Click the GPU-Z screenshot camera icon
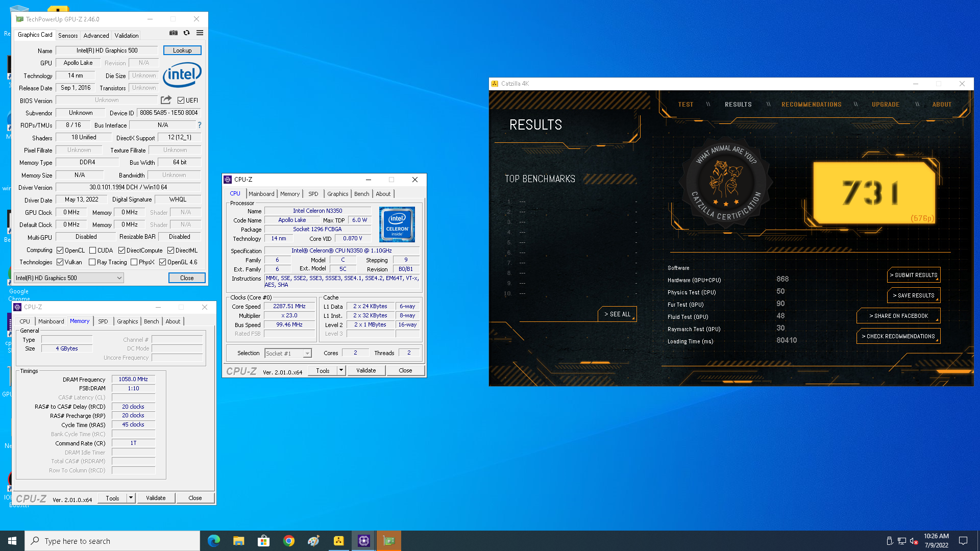The image size is (980, 551). (x=174, y=33)
